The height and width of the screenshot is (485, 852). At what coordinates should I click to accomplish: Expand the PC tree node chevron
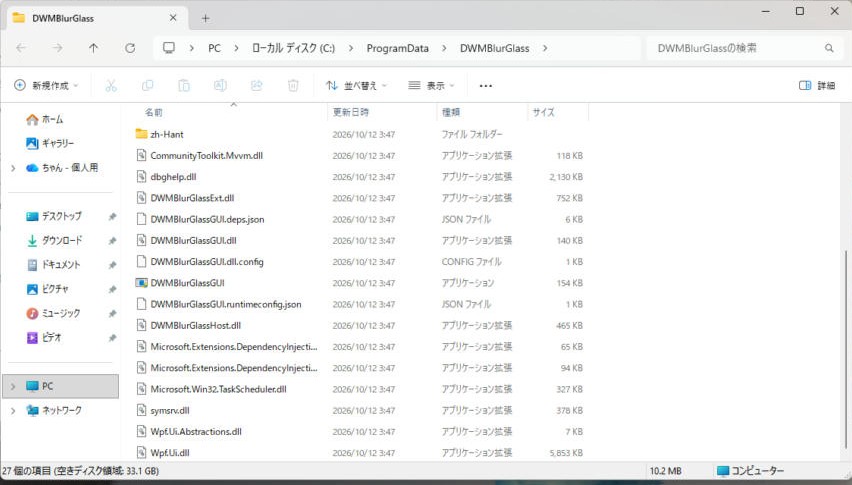point(13,387)
